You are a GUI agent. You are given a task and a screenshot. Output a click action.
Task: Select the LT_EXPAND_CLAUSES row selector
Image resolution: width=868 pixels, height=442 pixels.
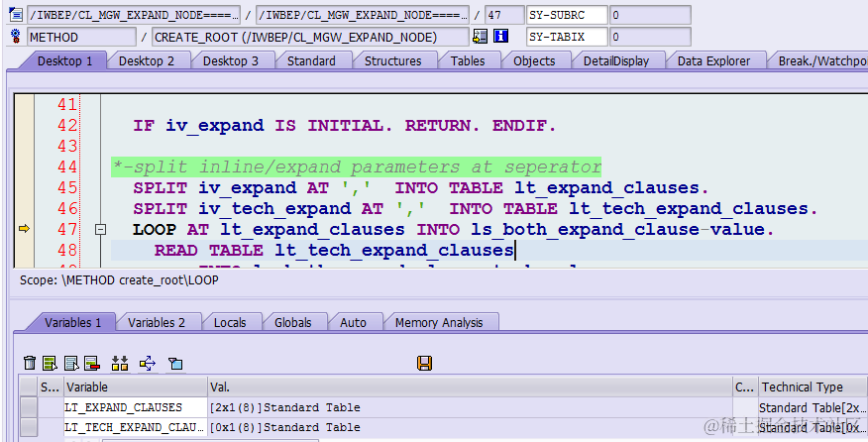(x=28, y=407)
